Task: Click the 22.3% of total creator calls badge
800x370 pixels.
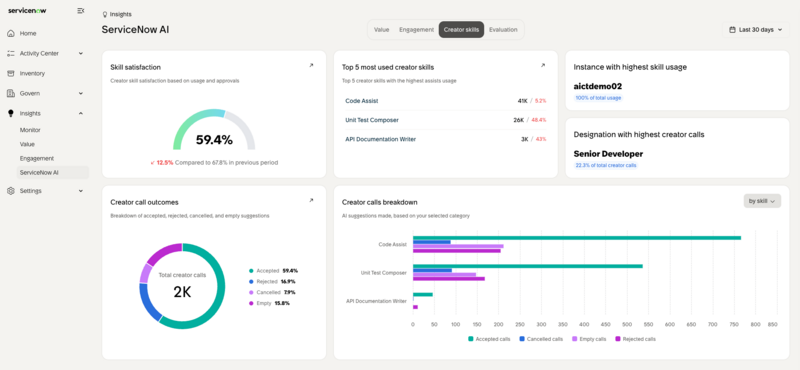Action: [x=606, y=165]
